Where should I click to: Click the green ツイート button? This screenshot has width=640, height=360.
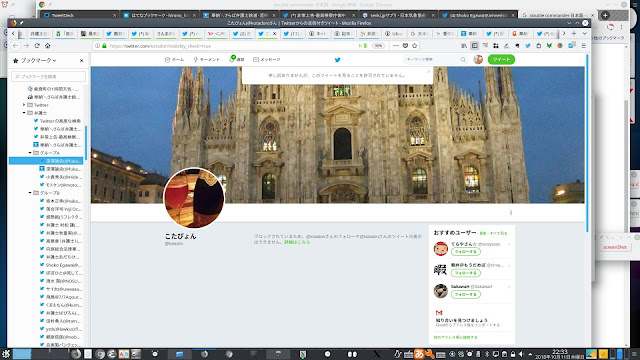pyautogui.click(x=501, y=60)
